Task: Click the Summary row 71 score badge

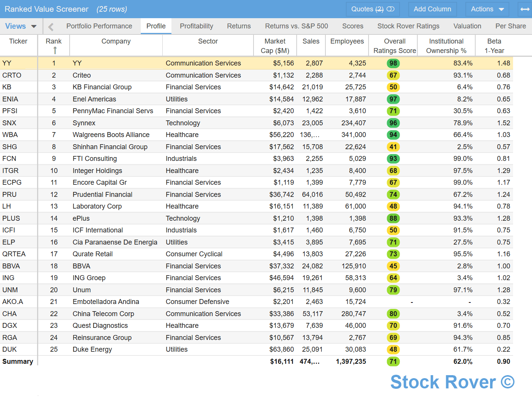Action: [x=393, y=362]
